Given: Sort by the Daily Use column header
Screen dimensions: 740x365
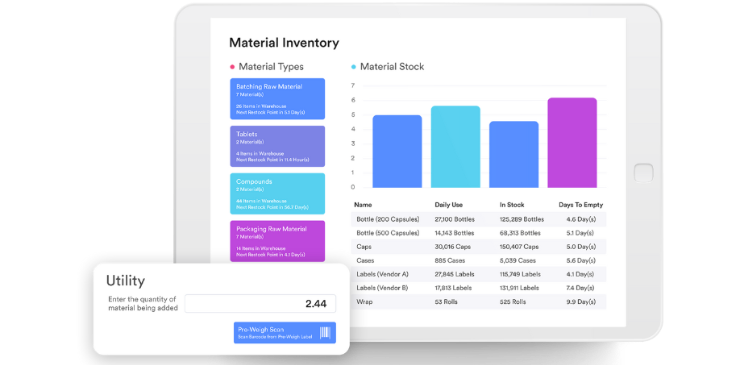Looking at the screenshot, I should (x=448, y=205).
